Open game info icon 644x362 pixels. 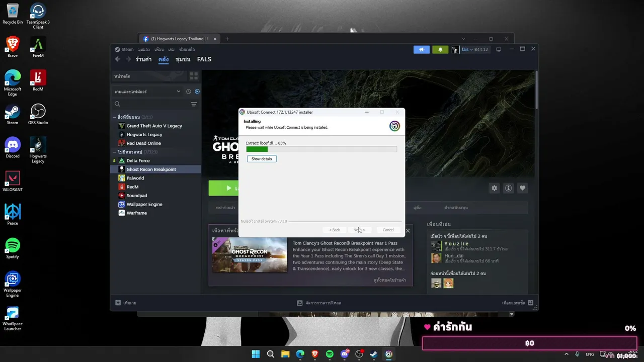(x=508, y=188)
